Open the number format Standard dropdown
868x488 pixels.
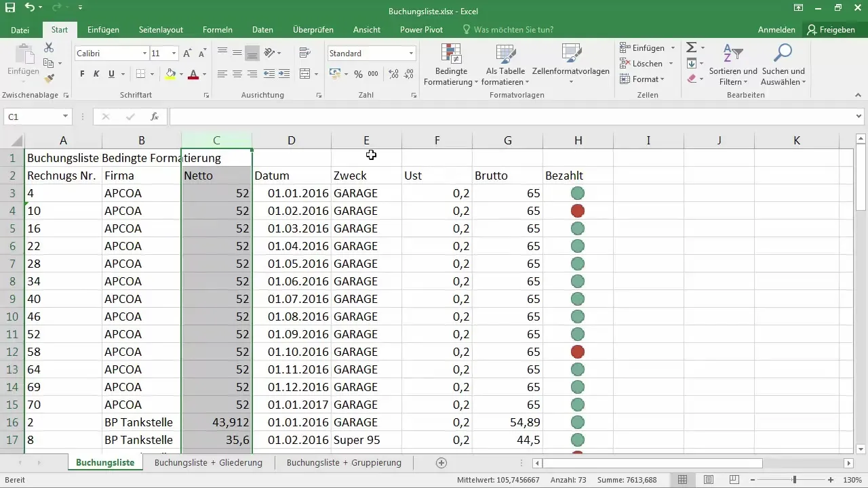tap(411, 54)
